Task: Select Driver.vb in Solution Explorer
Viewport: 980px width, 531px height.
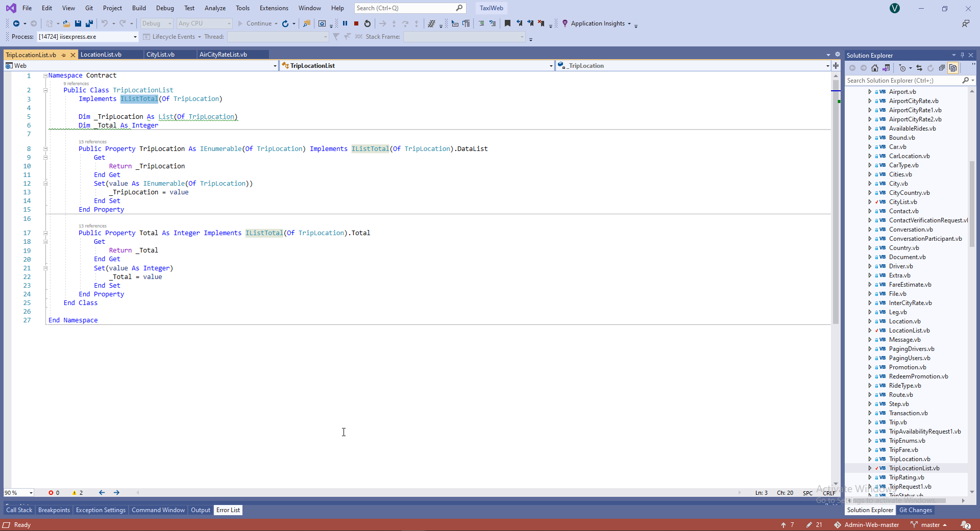Action: (x=901, y=266)
